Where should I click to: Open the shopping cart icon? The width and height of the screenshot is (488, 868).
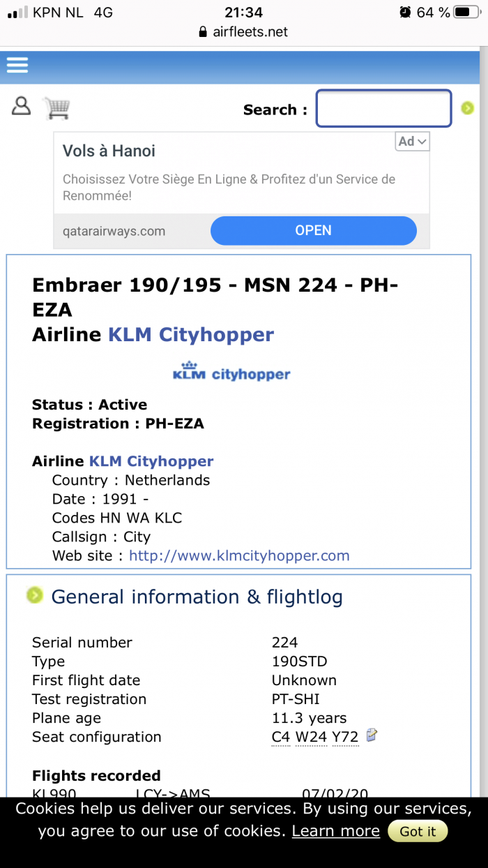point(56,107)
